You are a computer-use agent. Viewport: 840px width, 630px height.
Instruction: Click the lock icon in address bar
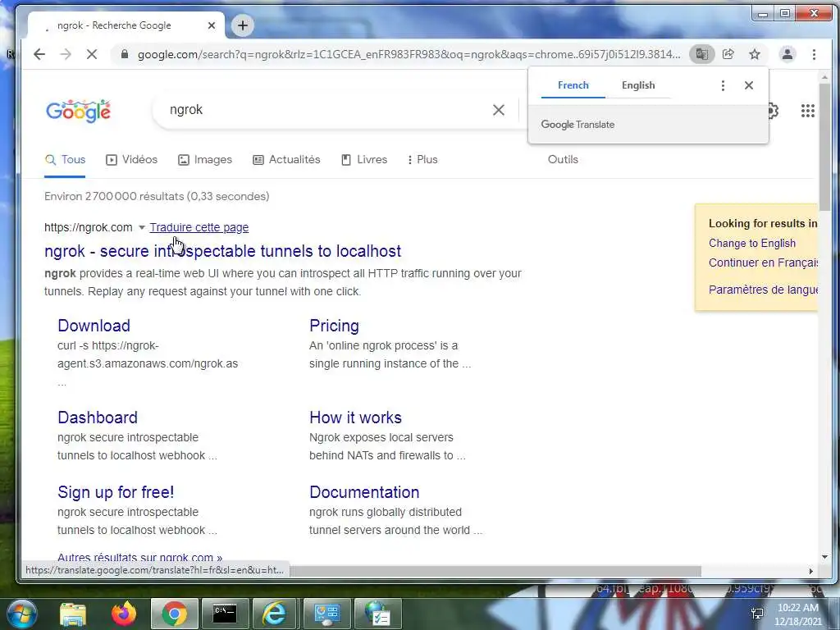(x=125, y=54)
